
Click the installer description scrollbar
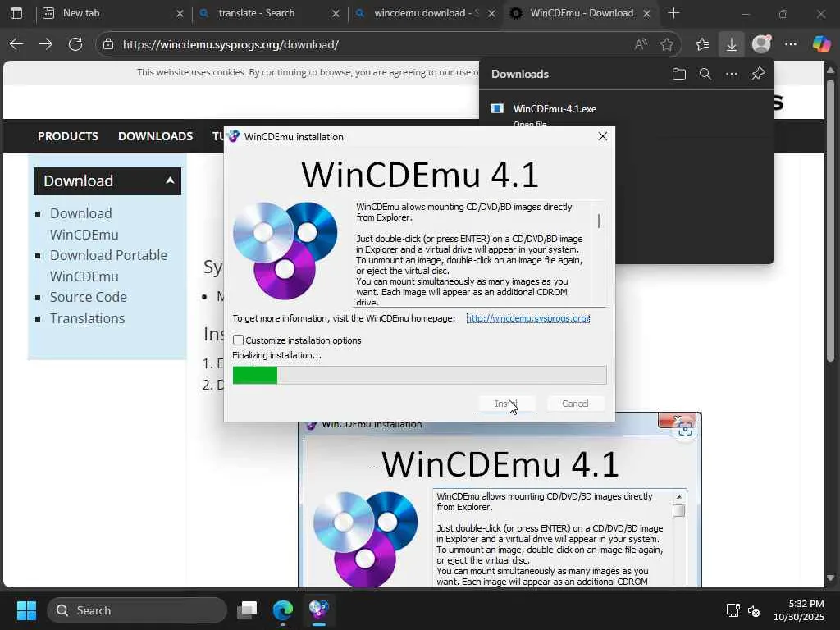click(598, 221)
